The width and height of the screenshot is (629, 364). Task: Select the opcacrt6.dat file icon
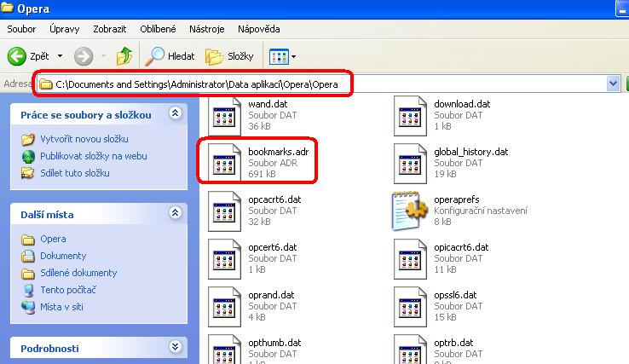pos(224,211)
